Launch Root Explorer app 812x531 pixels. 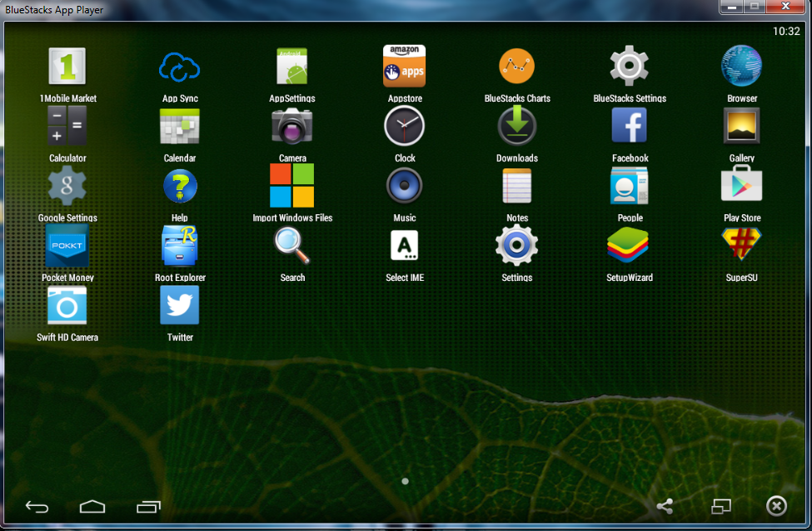point(179,245)
